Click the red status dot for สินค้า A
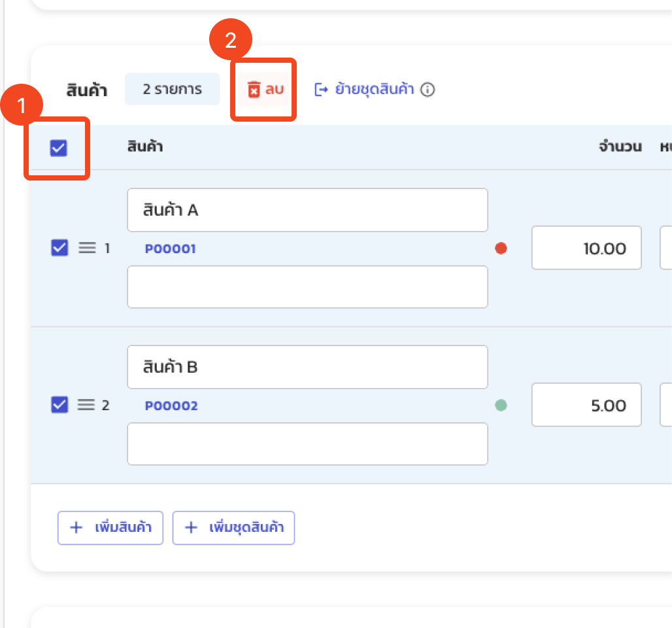This screenshot has width=672, height=628. point(501,249)
